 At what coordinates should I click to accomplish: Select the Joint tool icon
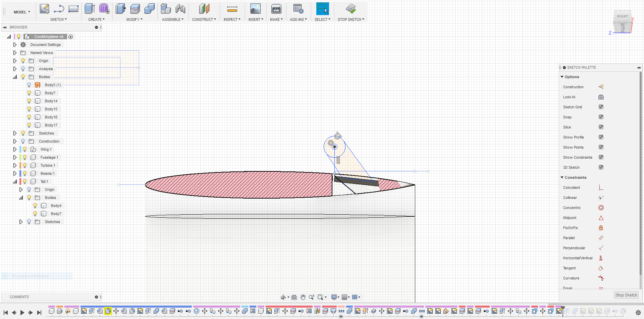(x=180, y=9)
